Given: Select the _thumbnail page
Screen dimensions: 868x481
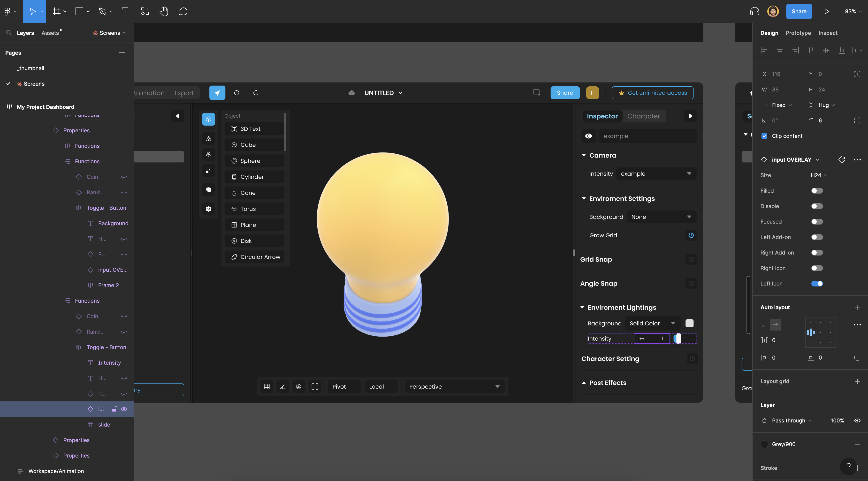Looking at the screenshot, I should click(31, 68).
